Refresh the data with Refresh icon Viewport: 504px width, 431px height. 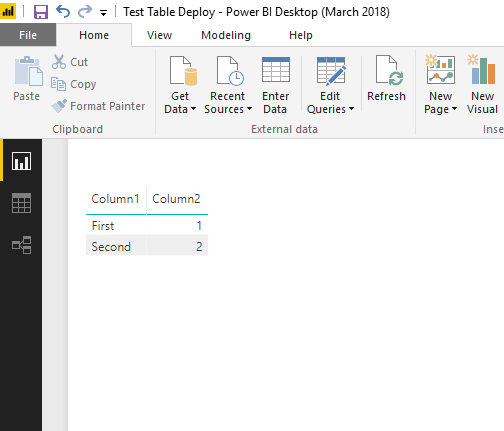pyautogui.click(x=389, y=70)
